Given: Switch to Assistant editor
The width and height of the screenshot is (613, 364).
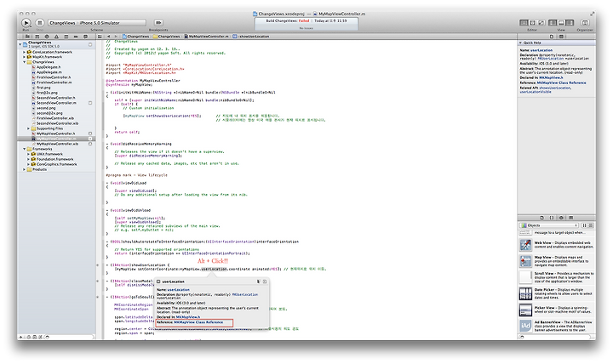Looking at the screenshot, I should pyautogui.click(x=532, y=23).
